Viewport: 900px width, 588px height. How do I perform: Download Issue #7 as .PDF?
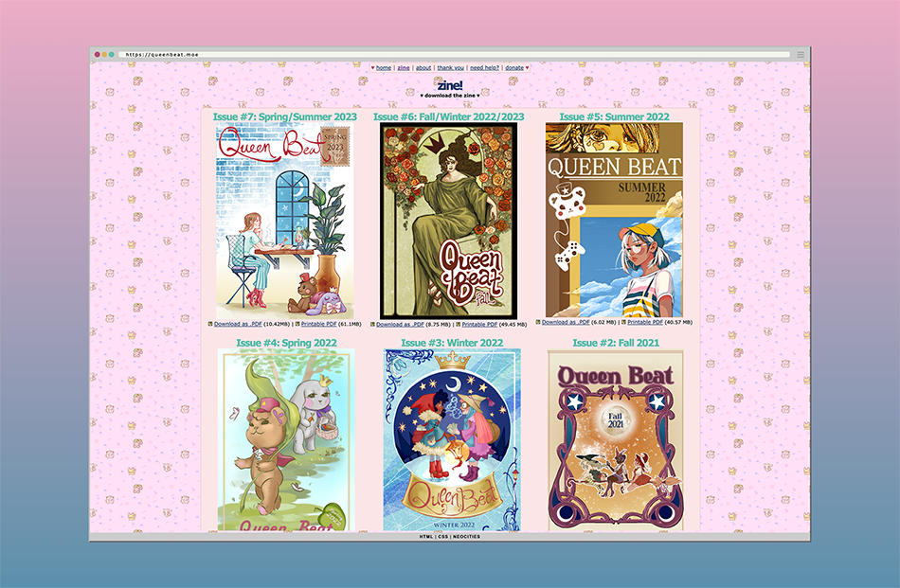(x=238, y=324)
